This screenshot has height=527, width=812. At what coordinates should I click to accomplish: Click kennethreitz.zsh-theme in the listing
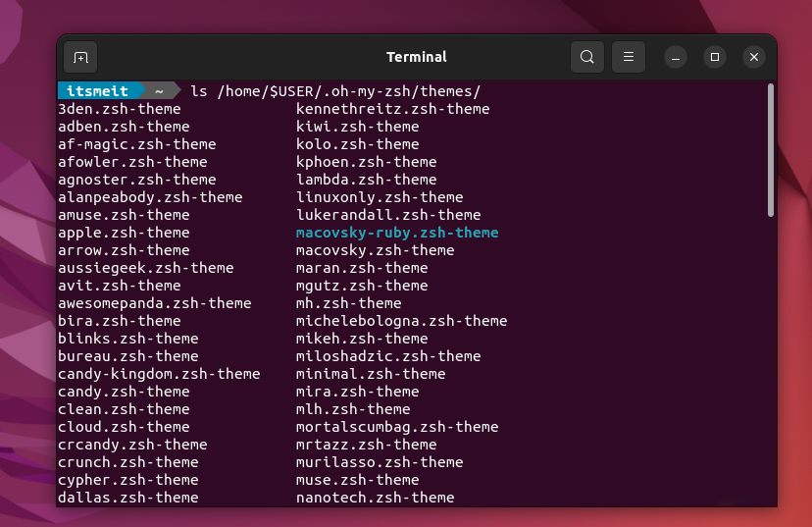(x=392, y=109)
